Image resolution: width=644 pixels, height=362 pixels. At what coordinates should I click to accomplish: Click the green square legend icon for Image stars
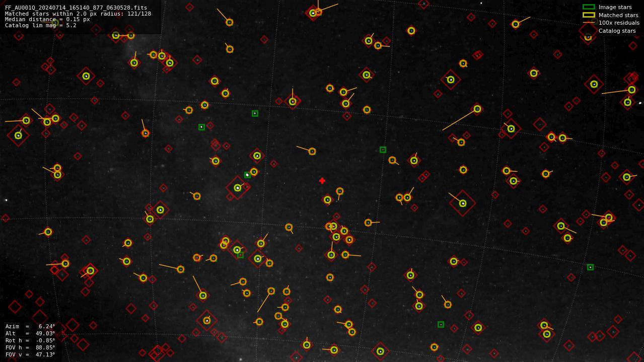point(589,7)
